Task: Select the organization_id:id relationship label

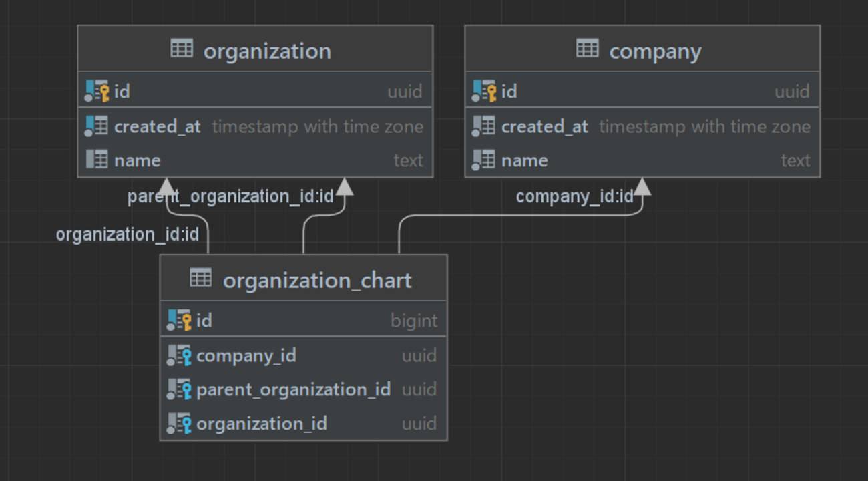Action: [x=128, y=234]
